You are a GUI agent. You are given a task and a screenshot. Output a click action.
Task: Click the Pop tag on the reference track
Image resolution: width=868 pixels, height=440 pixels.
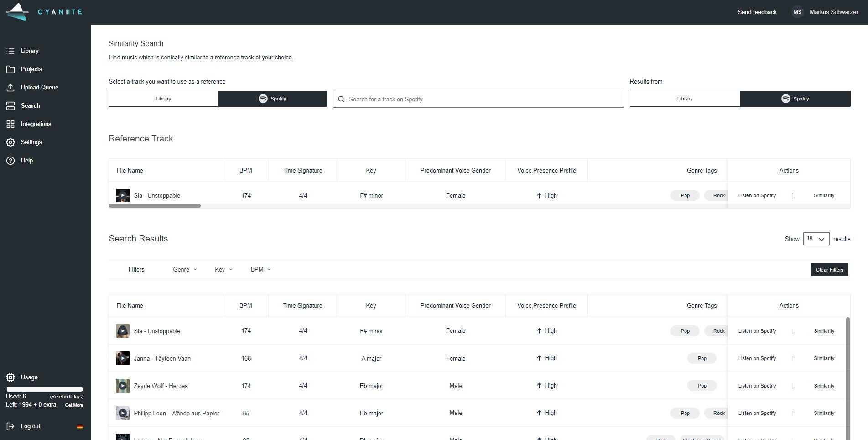[x=685, y=195]
